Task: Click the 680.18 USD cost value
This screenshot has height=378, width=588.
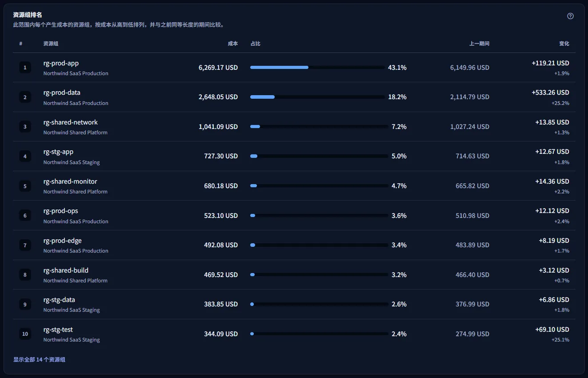Action: click(221, 186)
